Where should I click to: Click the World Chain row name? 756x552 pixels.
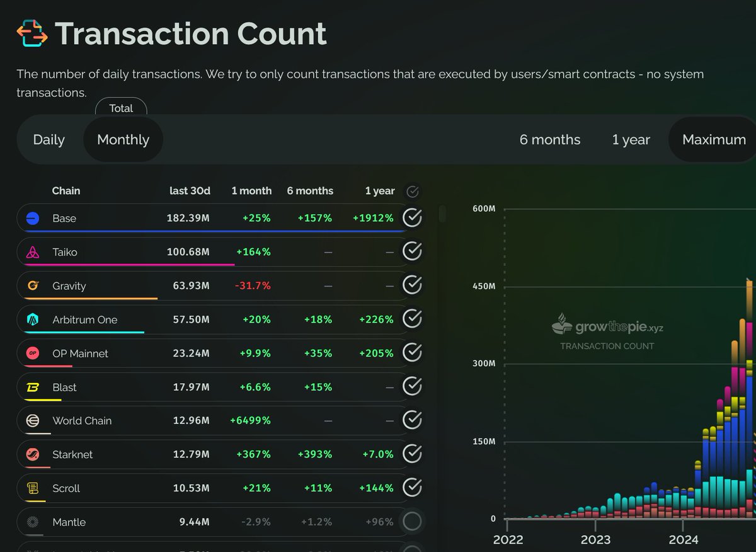[x=82, y=420]
